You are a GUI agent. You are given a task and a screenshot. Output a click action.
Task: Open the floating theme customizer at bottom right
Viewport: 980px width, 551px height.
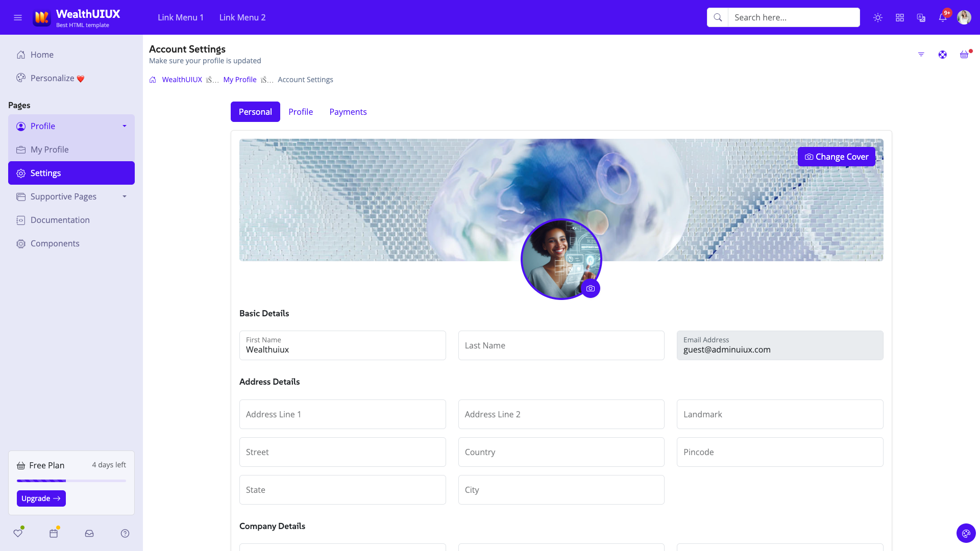[x=966, y=533]
